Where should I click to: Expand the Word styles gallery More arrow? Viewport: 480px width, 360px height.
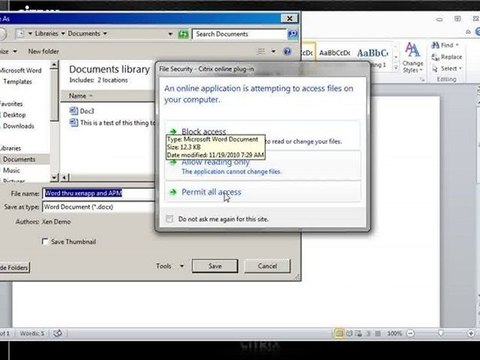(x=396, y=68)
